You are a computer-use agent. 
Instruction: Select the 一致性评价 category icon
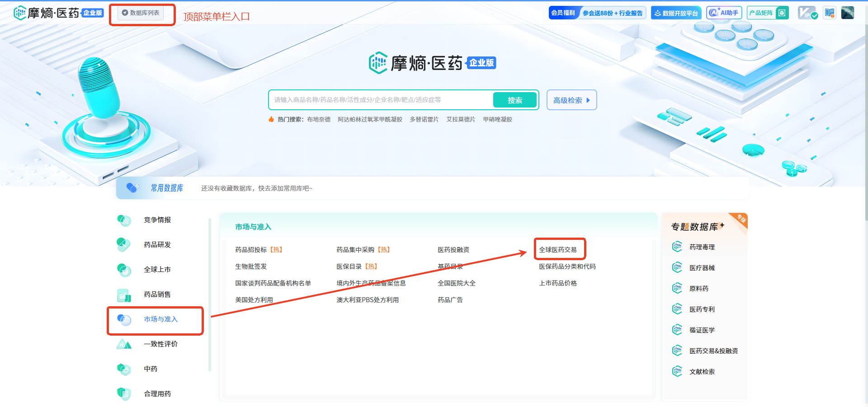124,344
